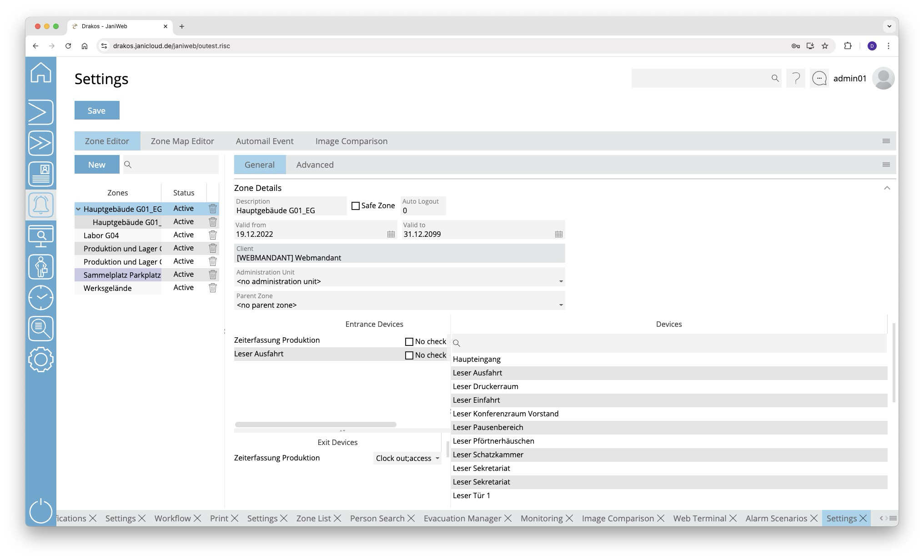Click the clock sidebar icon

(x=41, y=298)
